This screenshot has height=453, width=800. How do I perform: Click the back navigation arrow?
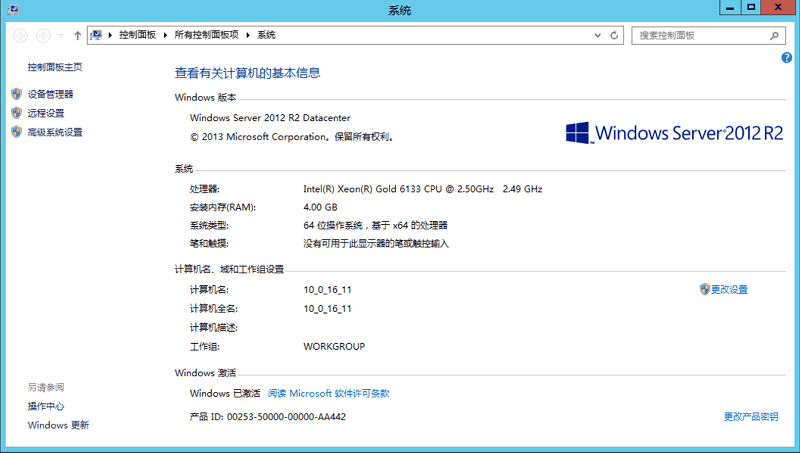pos(20,35)
